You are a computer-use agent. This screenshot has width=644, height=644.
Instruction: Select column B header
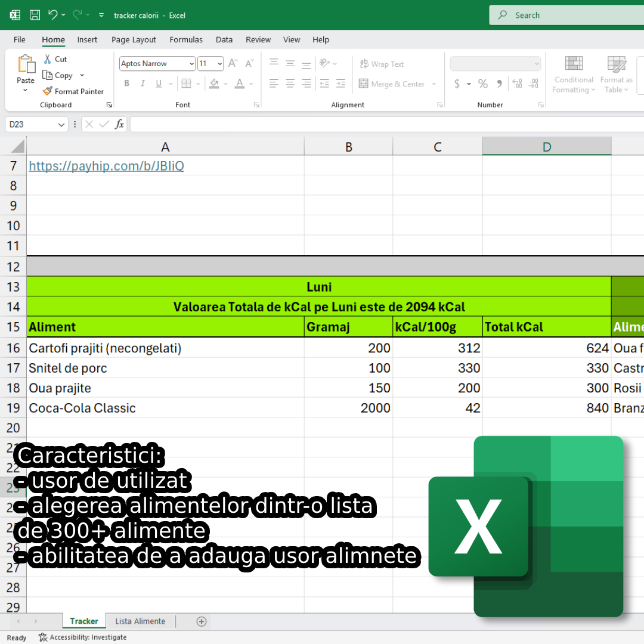click(348, 147)
